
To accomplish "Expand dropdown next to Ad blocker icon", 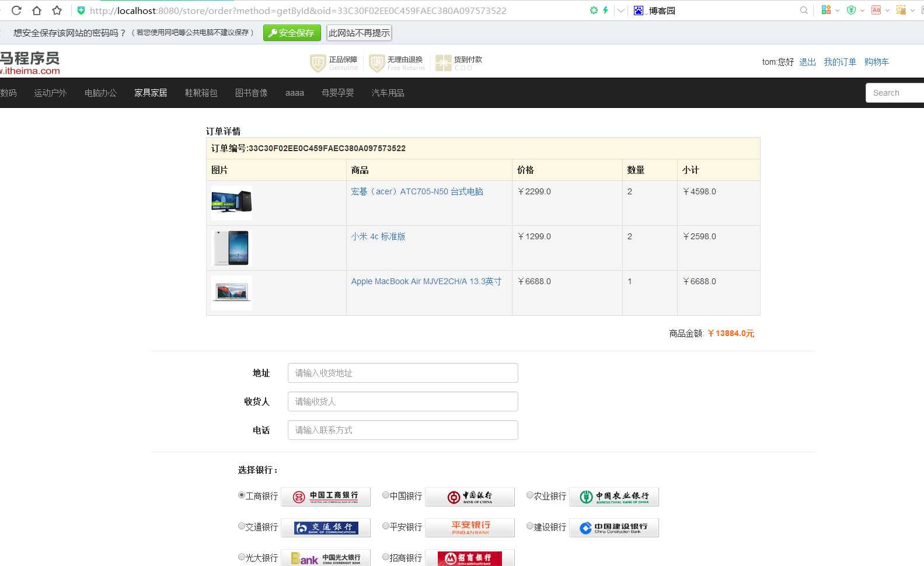I will [887, 11].
